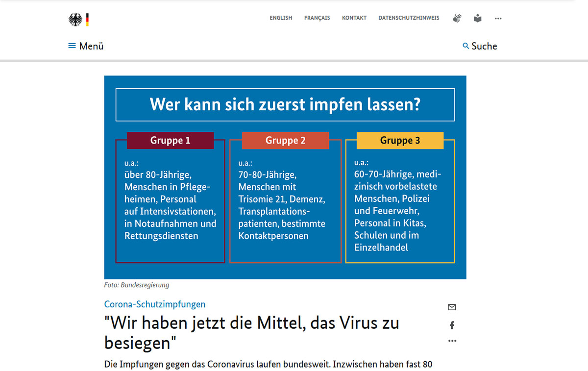Share the article on Facebook
The image size is (588, 371).
(452, 325)
